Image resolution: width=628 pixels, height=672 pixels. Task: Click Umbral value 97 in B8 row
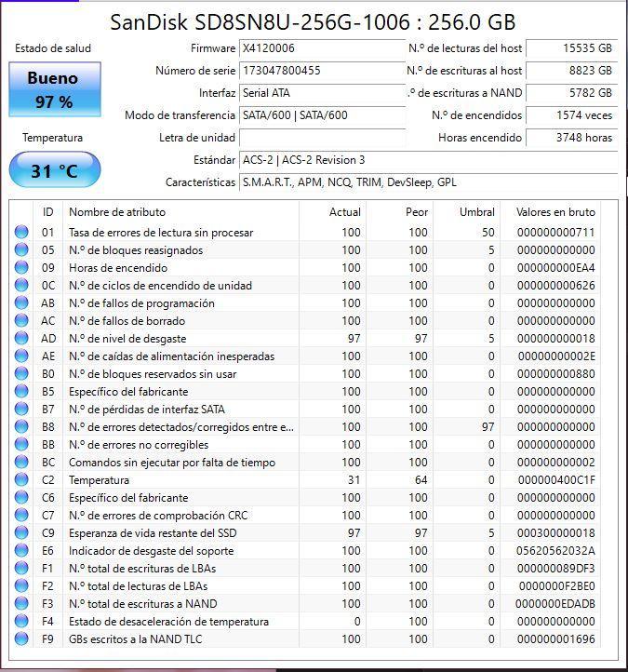coord(488,426)
